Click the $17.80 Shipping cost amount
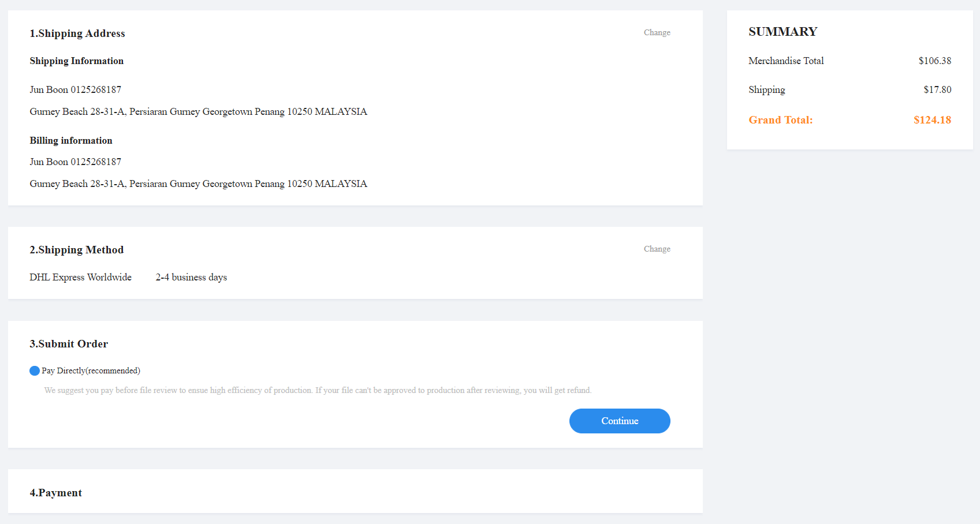This screenshot has width=980, height=524. point(937,89)
